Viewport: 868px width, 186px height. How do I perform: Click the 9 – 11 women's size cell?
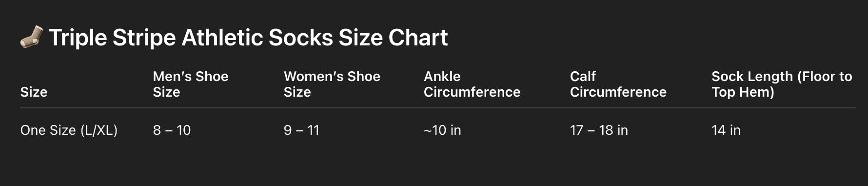click(301, 130)
